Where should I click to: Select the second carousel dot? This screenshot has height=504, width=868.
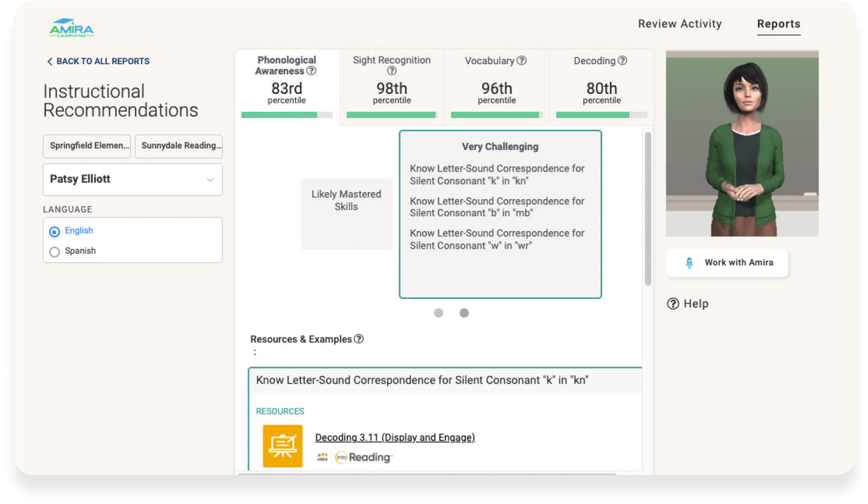[x=464, y=313]
